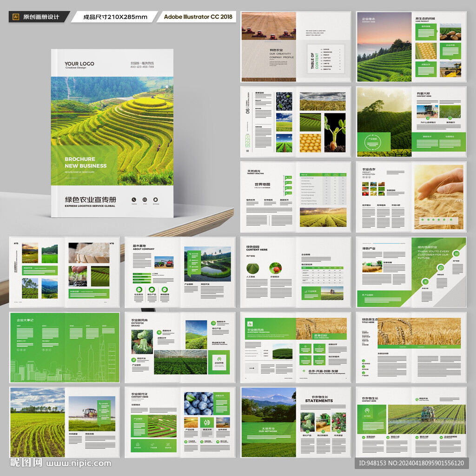Click the YOUR LOGO text on cover
The image size is (476, 476).
(79, 64)
